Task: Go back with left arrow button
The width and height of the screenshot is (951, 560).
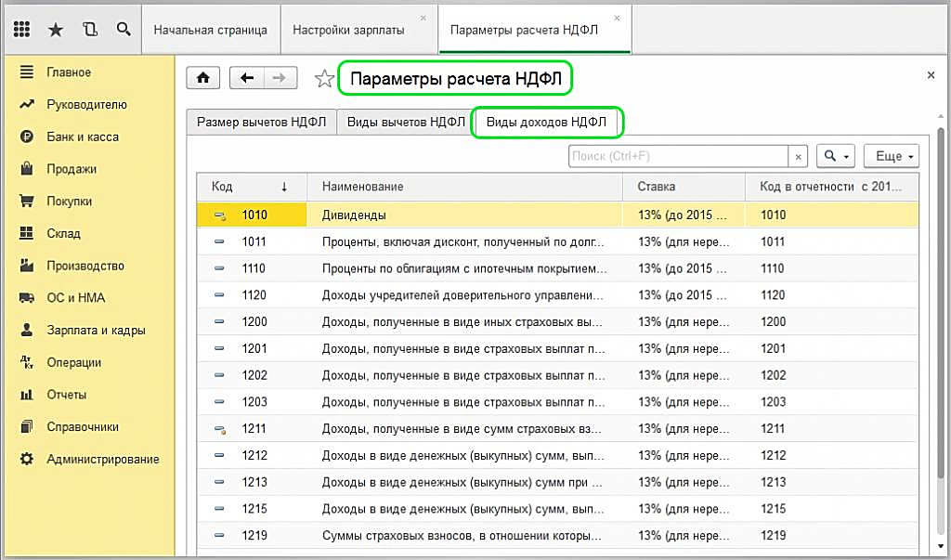Action: pyautogui.click(x=247, y=78)
